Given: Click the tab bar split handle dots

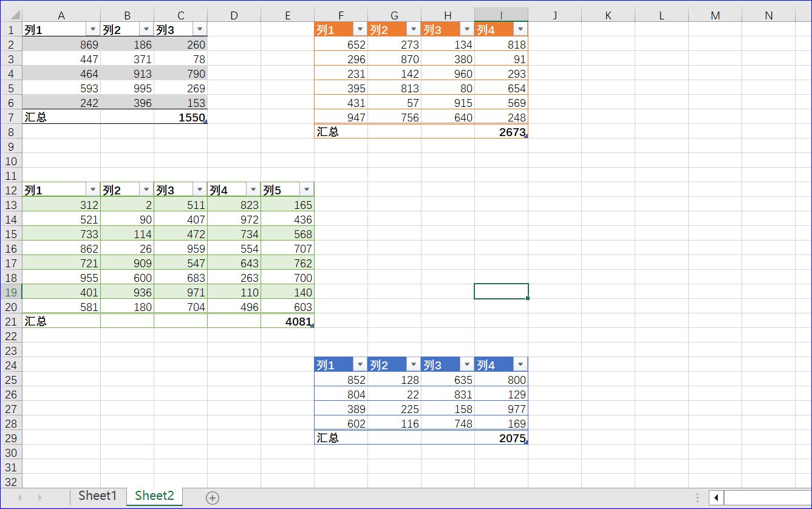Looking at the screenshot, I should tap(698, 498).
